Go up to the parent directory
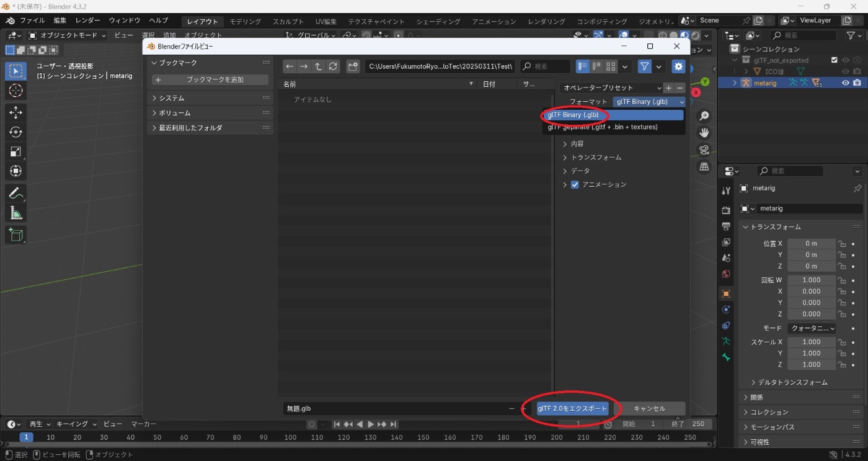This screenshot has height=461, width=868. 318,66
